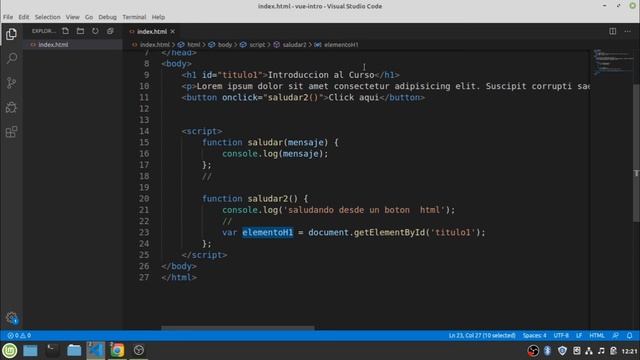Open the Linux Mint start menu

click(9, 351)
